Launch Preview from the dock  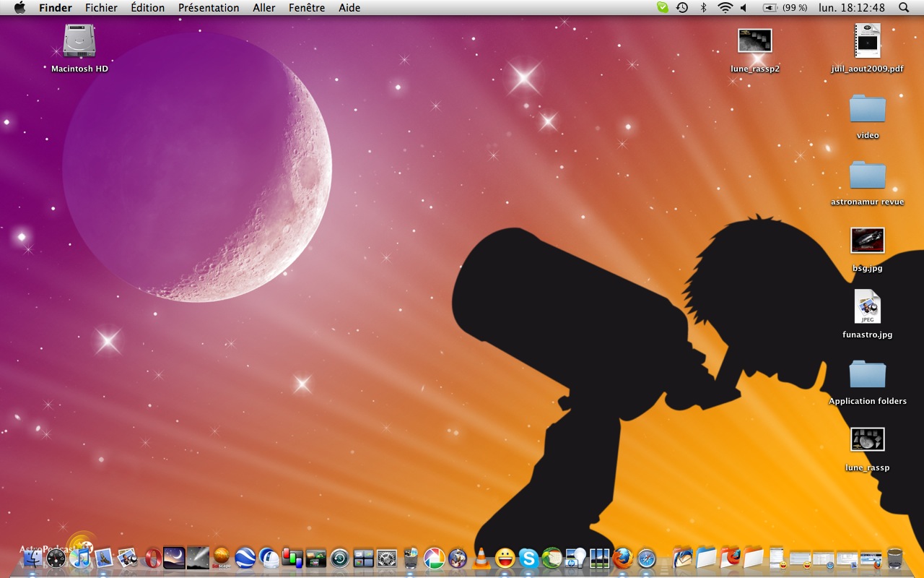point(128,558)
